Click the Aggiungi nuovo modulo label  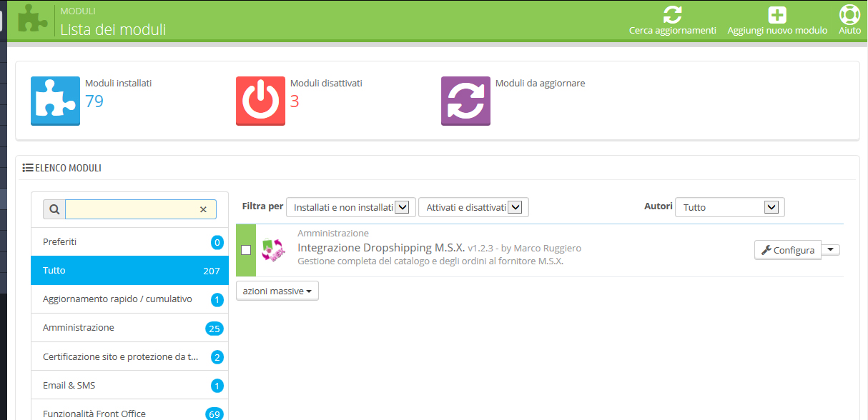[x=777, y=31]
